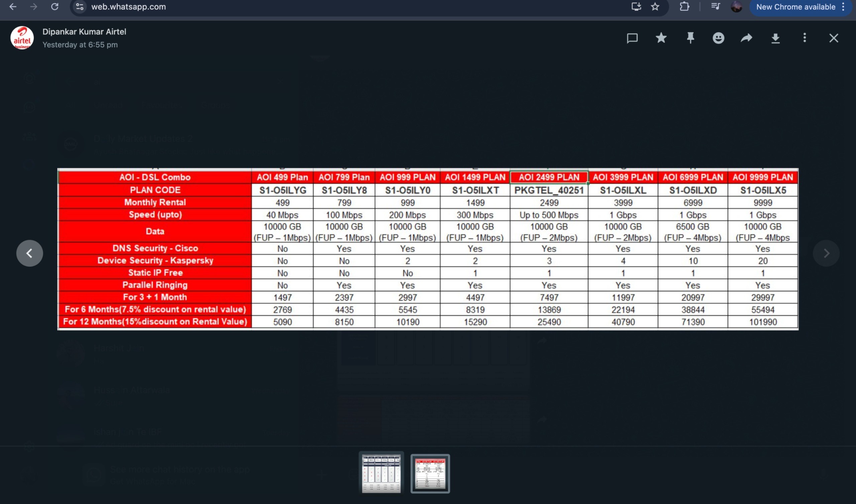Click the browser forward arrow
Screen dimensions: 856x504
(x=34, y=7)
